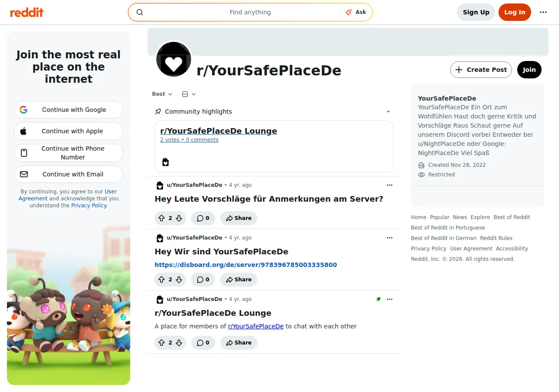559x392 pixels.
Task: Open 'Best of Reddit in German' link
Action: tap(444, 238)
